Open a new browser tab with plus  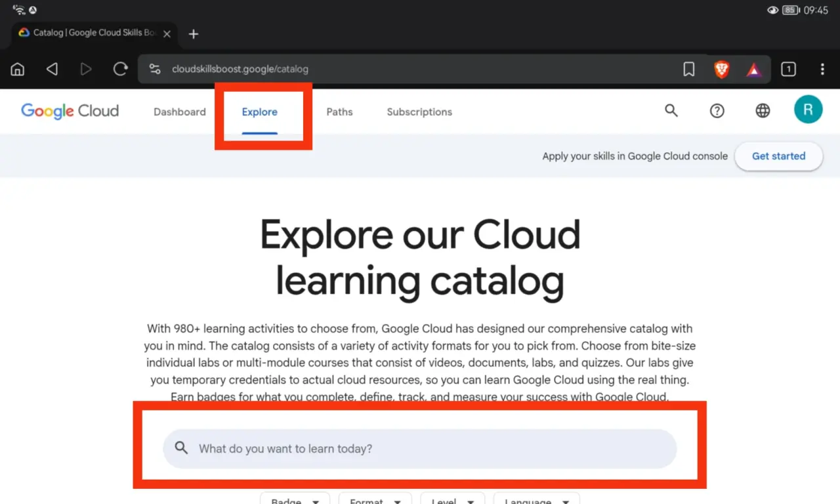194,34
